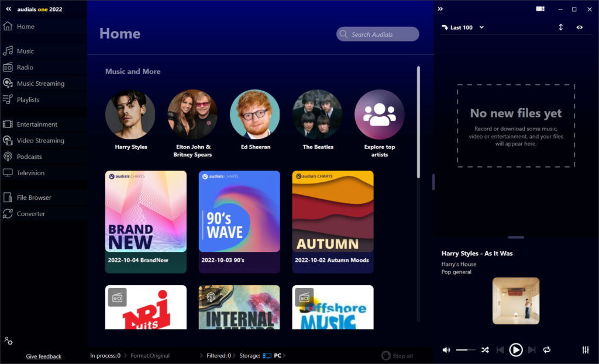Click the Television icon

(8, 172)
